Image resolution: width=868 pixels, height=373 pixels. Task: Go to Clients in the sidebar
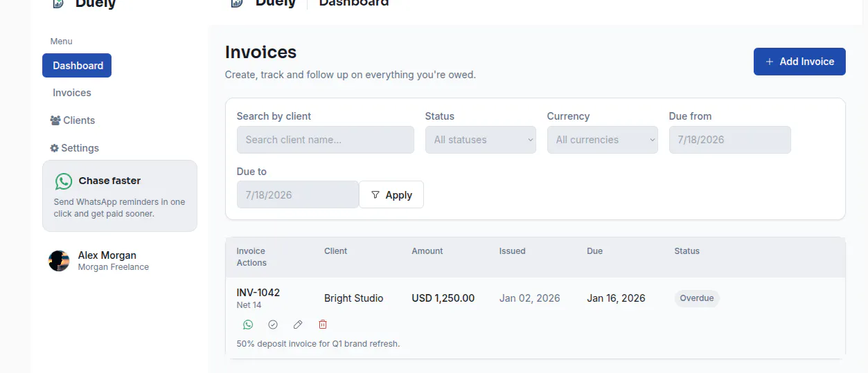click(73, 120)
